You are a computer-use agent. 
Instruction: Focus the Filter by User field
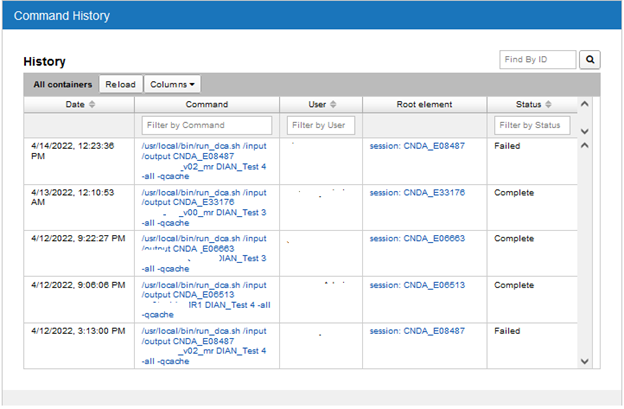coord(321,125)
